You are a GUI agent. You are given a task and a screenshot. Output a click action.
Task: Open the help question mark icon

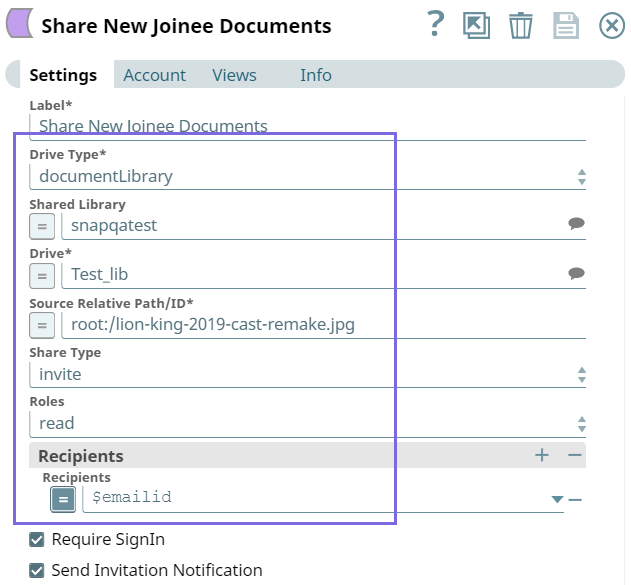click(435, 24)
